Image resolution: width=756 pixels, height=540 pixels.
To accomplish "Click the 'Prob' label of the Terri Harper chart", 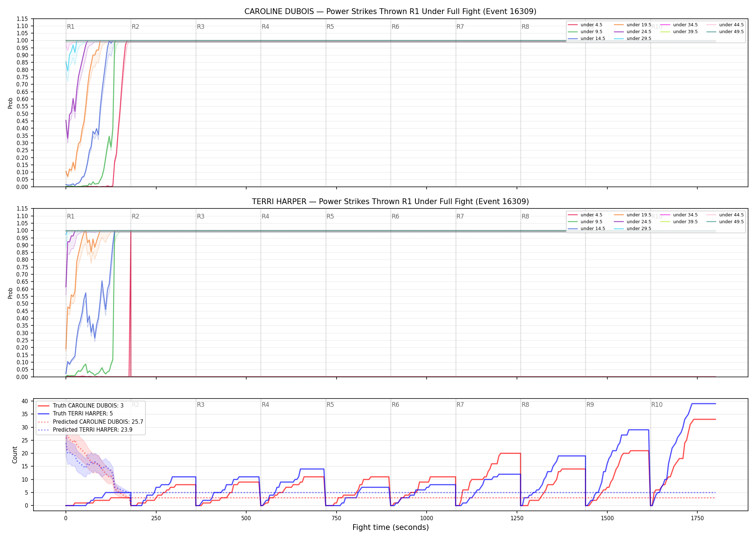I will (10, 293).
